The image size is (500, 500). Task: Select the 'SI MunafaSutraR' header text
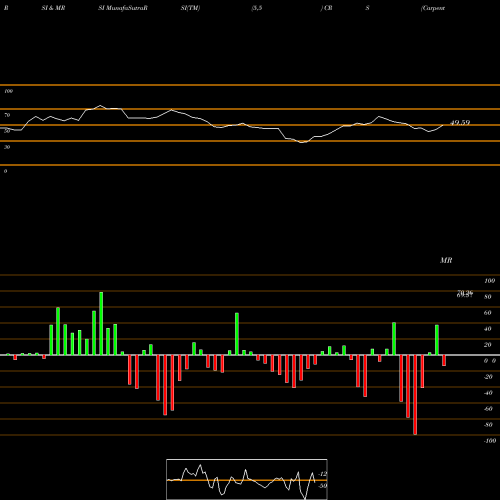click(x=123, y=8)
